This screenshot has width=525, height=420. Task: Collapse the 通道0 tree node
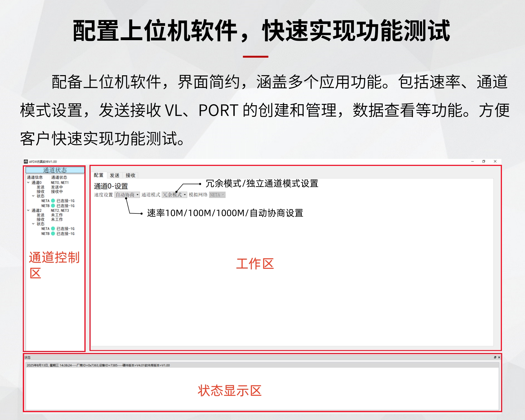click(x=28, y=182)
